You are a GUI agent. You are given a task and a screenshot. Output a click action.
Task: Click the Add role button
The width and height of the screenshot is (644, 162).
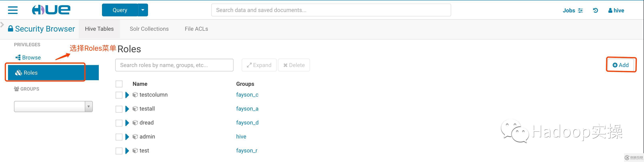620,65
